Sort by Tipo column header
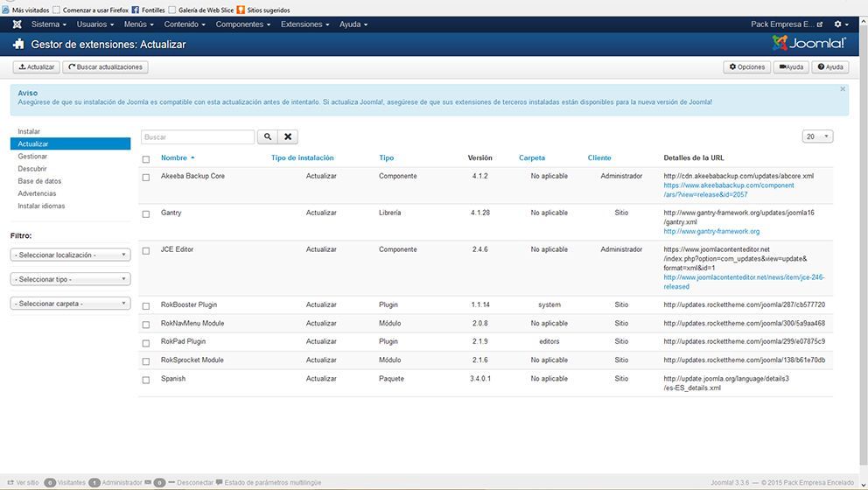This screenshot has height=490, width=868. 387,157
